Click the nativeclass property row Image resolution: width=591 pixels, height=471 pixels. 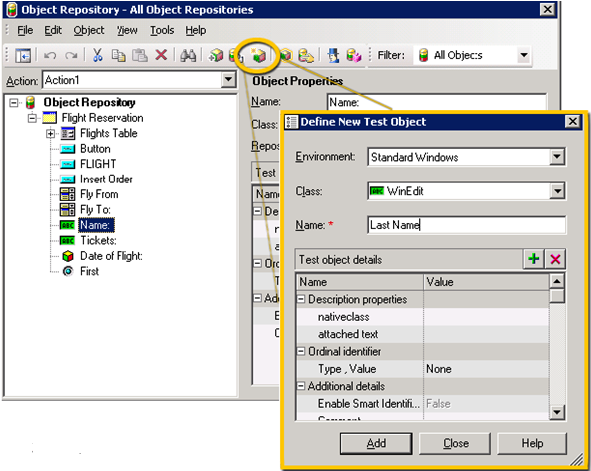pos(423,317)
